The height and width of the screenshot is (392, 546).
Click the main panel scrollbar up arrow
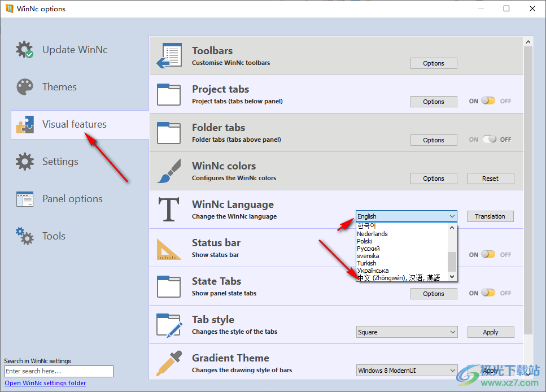[x=528, y=42]
